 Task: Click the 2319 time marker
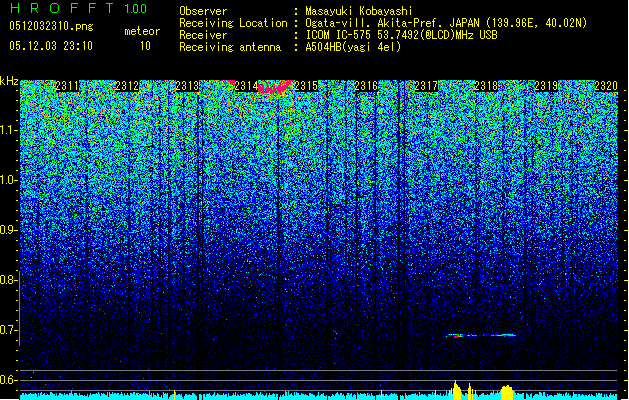click(546, 86)
